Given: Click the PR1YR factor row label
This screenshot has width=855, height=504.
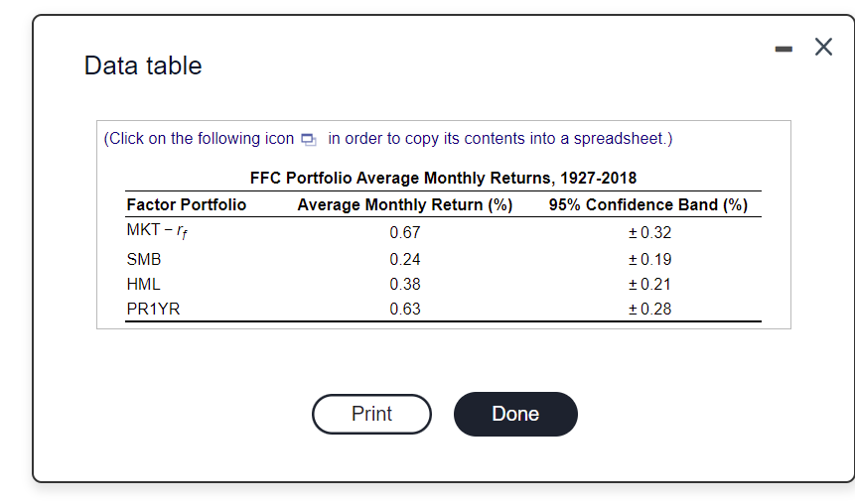Looking at the screenshot, I should pyautogui.click(x=154, y=309).
